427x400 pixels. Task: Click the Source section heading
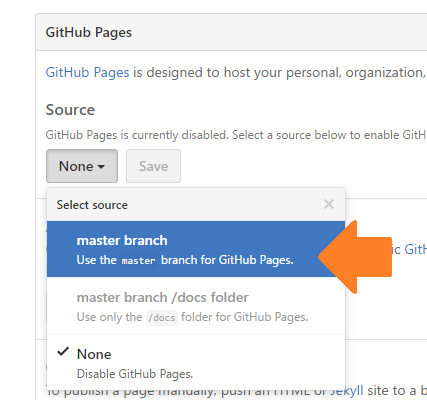point(70,110)
